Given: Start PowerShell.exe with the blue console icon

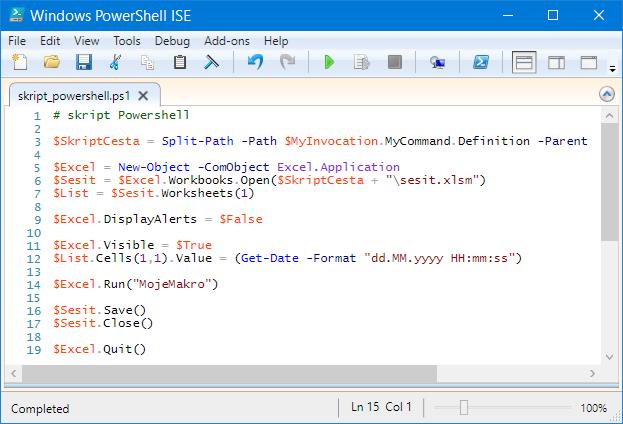Looking at the screenshot, I should point(480,62).
